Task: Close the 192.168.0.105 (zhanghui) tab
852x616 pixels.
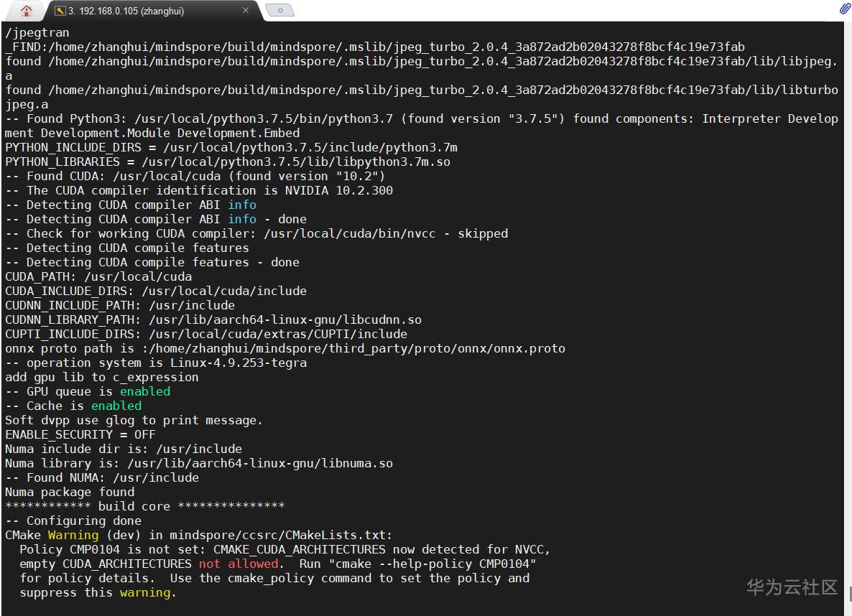Action: pyautogui.click(x=246, y=11)
